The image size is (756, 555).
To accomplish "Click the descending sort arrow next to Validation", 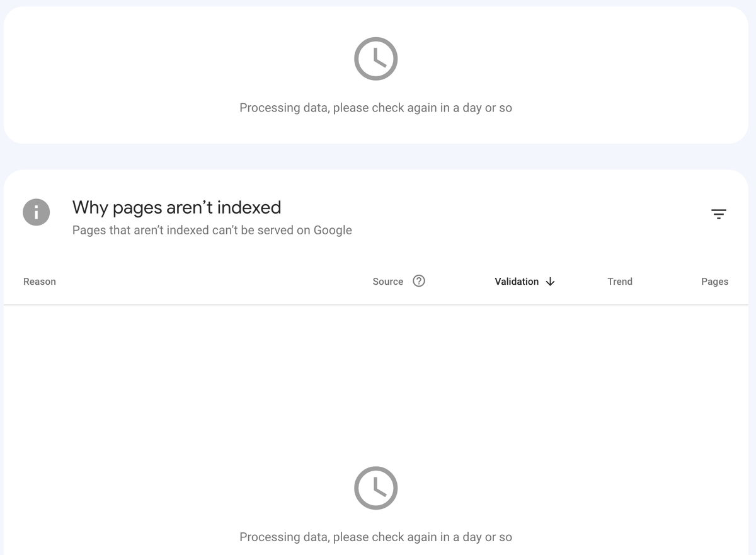I will tap(550, 282).
